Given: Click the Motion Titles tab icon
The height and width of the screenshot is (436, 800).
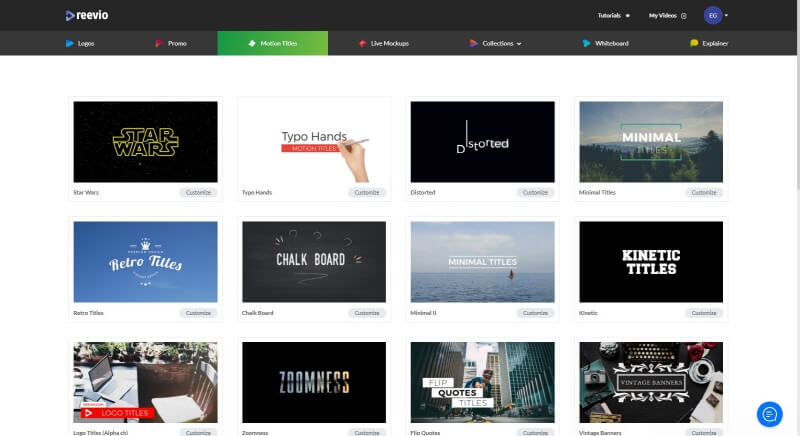Looking at the screenshot, I should (252, 43).
